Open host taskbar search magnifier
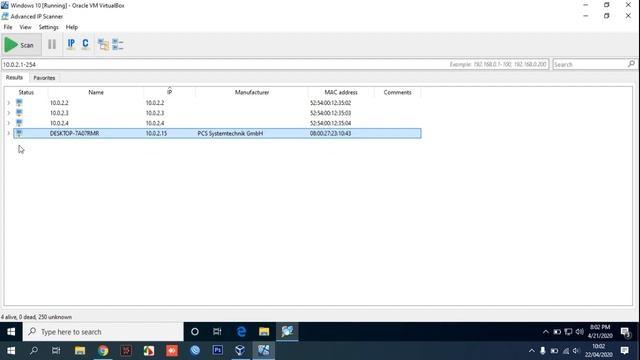This screenshot has width=640, height=360. tap(34, 351)
